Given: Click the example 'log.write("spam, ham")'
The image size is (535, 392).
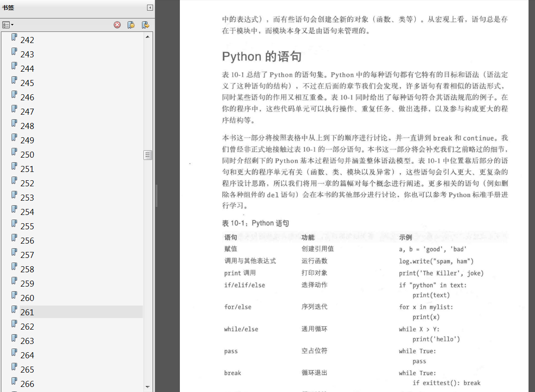Looking at the screenshot, I should click(x=436, y=261).
